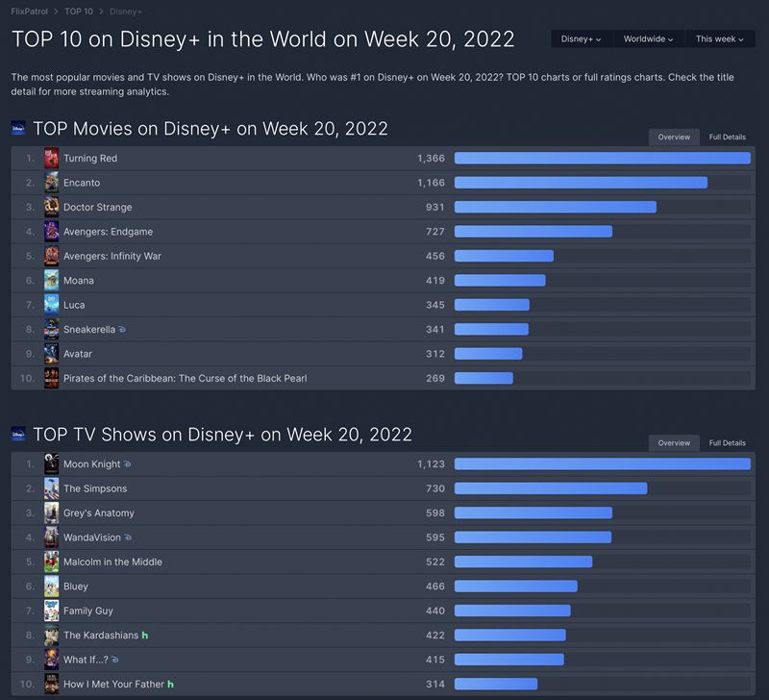The image size is (769, 700).
Task: Open the Turning Red title link
Action: 90,158
